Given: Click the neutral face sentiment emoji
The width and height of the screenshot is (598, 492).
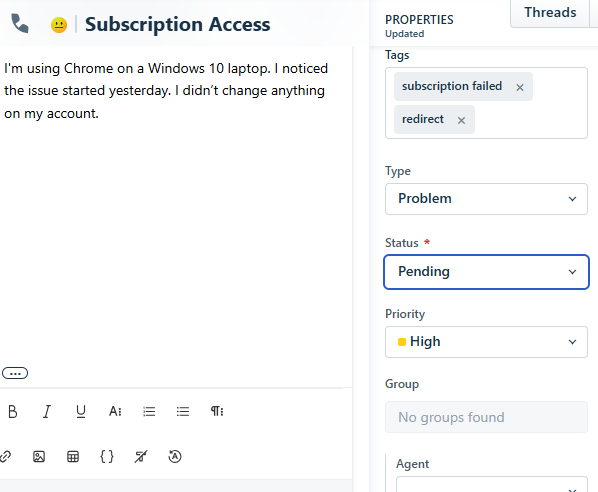Looking at the screenshot, I should 59,25.
